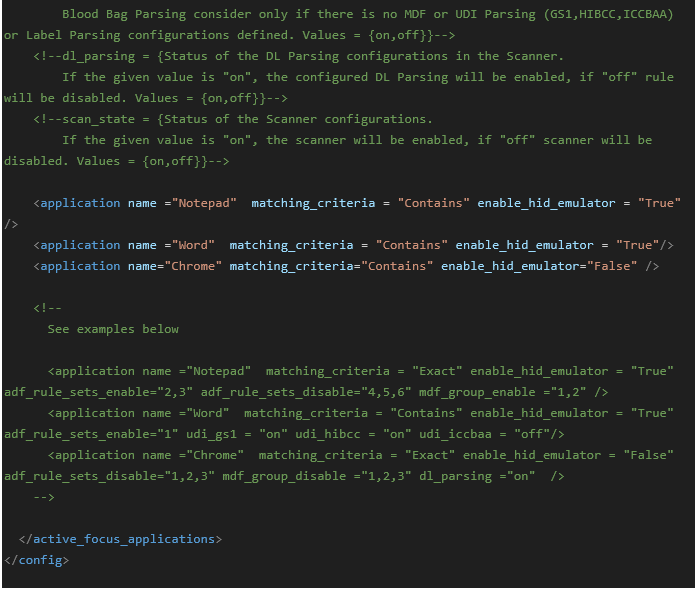Viewport: 696px width, 590px height.
Task: Click the "Exact" value in Chrome example
Action: [430, 455]
